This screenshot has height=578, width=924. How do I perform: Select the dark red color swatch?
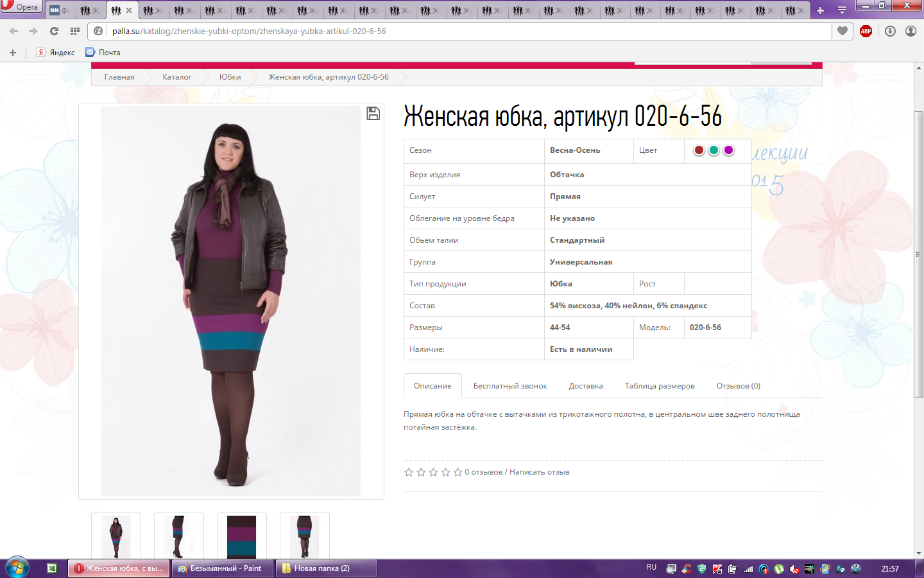point(699,150)
